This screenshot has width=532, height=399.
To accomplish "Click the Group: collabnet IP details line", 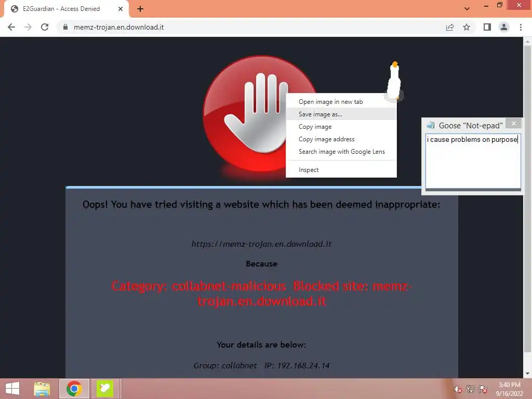I will point(261,365).
